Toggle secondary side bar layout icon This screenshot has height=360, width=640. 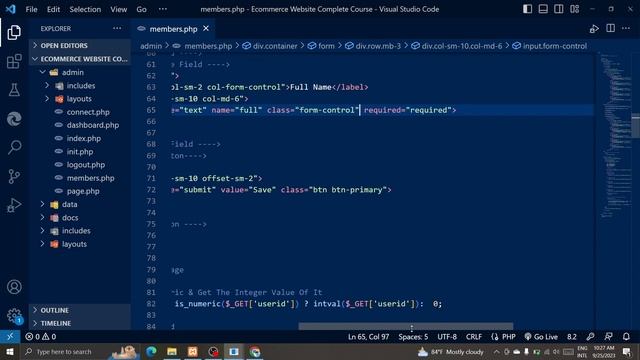tap(558, 9)
